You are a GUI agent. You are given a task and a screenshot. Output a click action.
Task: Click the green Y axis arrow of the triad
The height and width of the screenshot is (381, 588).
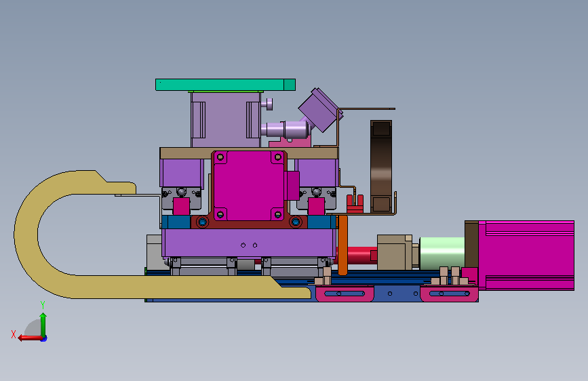point(43,325)
